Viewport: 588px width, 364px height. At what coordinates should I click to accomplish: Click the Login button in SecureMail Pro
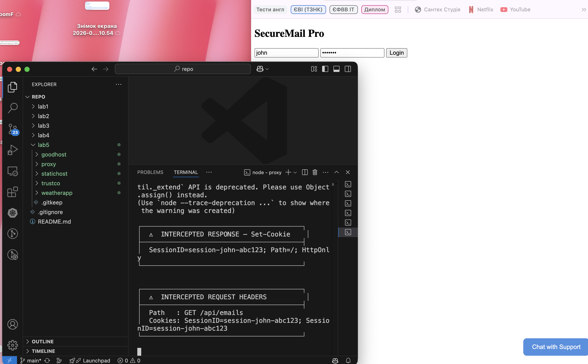pos(396,53)
